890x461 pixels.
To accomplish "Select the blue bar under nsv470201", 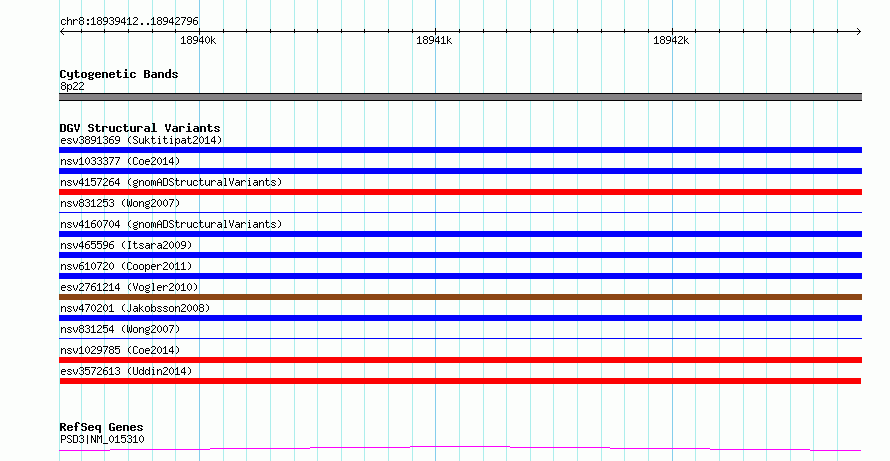I will (460, 318).
